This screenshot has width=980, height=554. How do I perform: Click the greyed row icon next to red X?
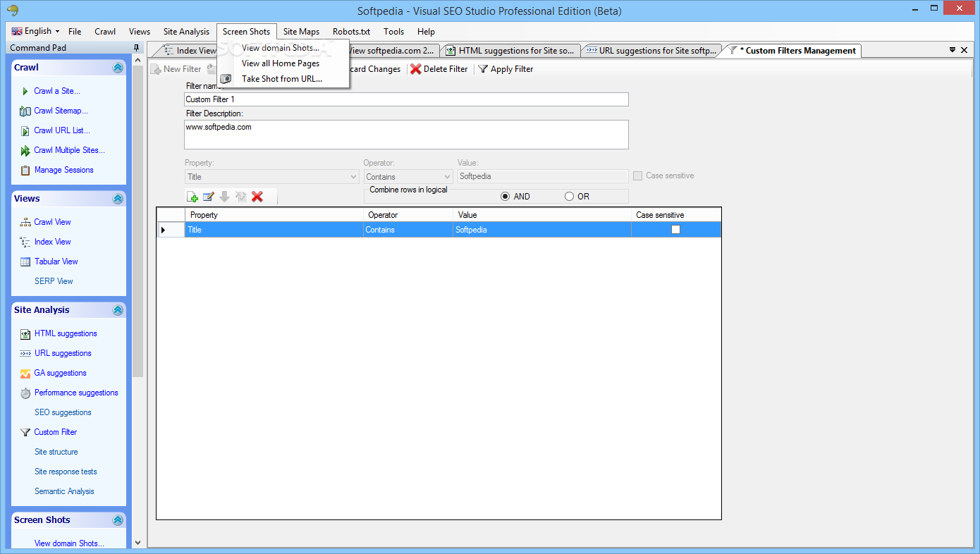coord(240,197)
